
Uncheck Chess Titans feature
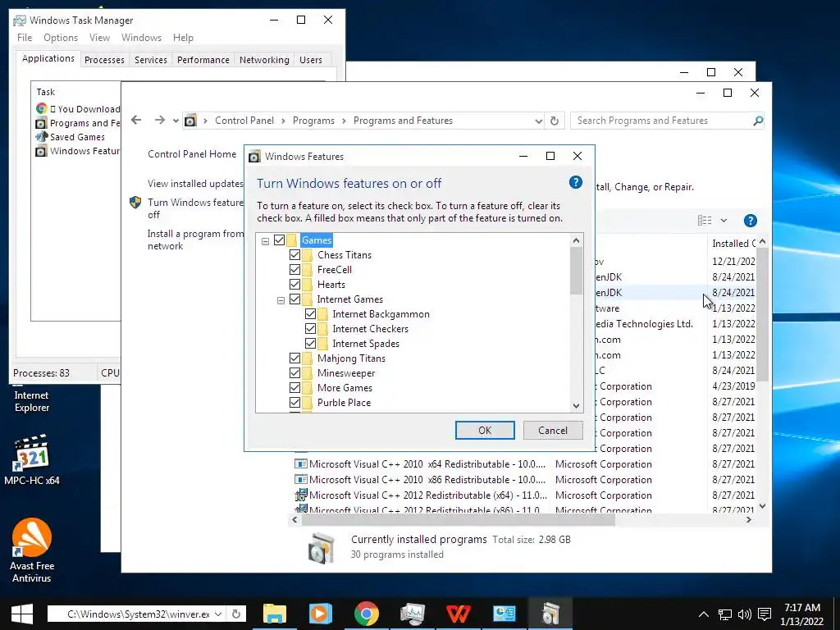point(294,254)
